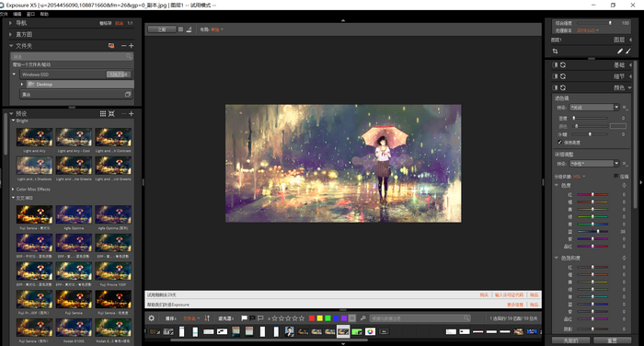Click the 更多信息 more info link
This screenshot has width=644, height=346.
click(514, 305)
